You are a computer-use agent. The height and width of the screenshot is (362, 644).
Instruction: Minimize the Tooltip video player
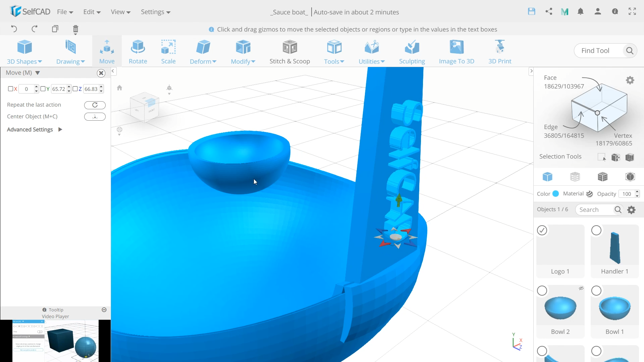point(104,310)
